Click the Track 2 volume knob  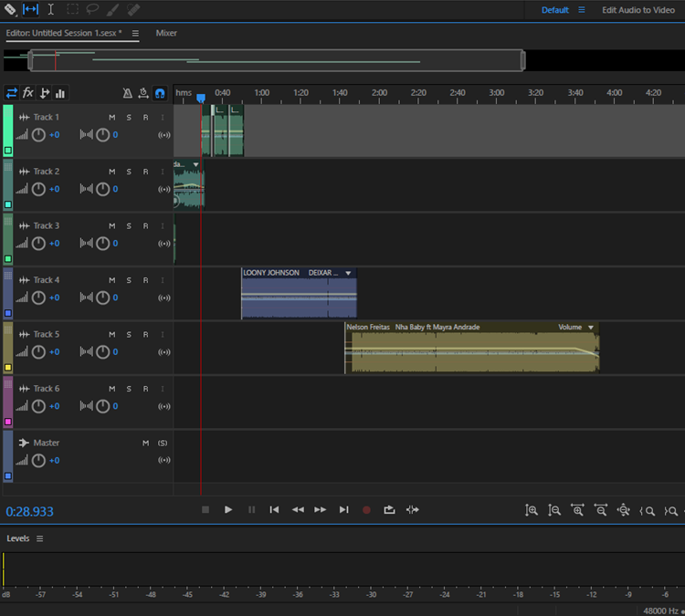pyautogui.click(x=38, y=189)
